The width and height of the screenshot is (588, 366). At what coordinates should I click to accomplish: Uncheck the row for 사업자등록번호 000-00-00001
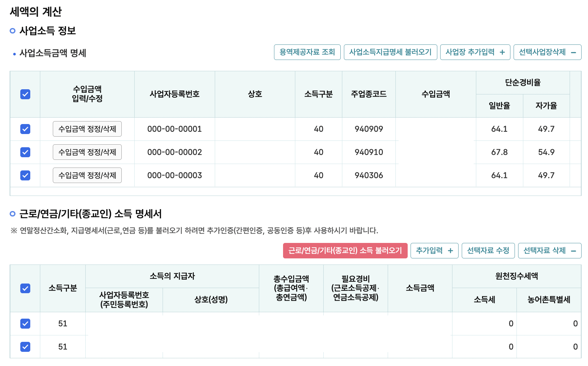pyautogui.click(x=25, y=129)
